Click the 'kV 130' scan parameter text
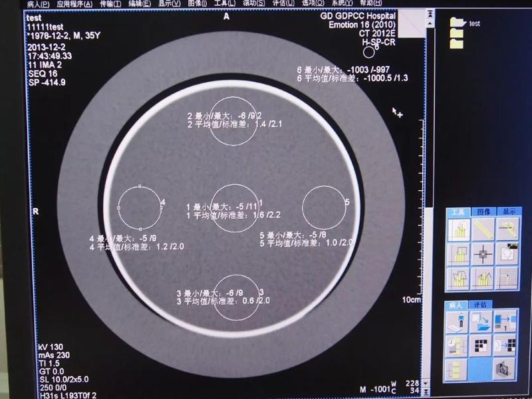This screenshot has height=399, width=532. tap(51, 346)
